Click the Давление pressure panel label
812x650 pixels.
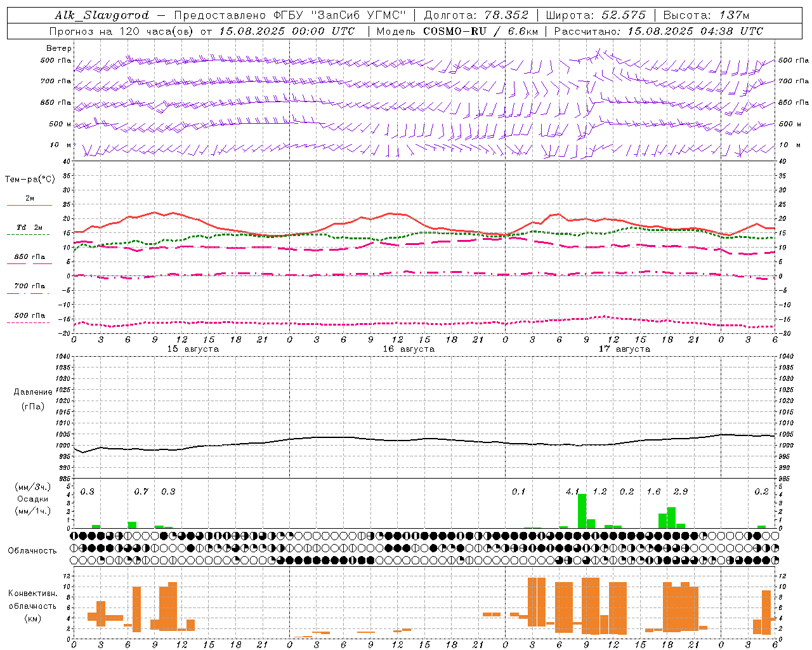point(33,392)
